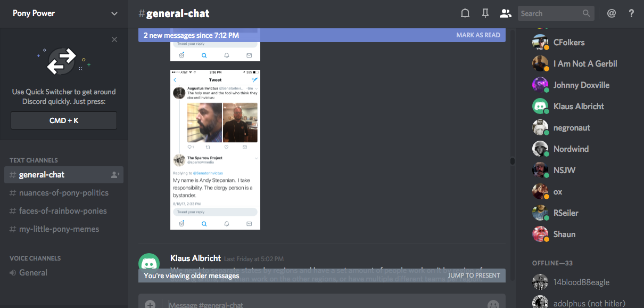The height and width of the screenshot is (308, 644).
Task: Join the General voice channel
Action: (x=33, y=273)
